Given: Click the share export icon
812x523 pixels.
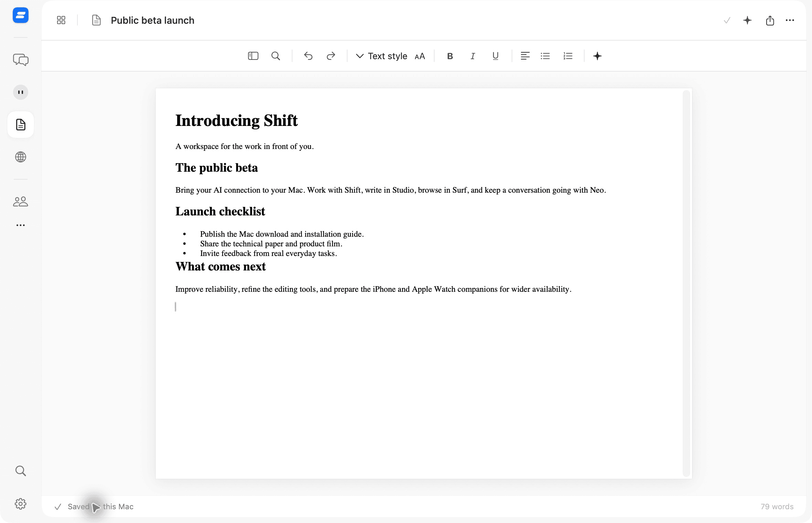Looking at the screenshot, I should point(770,20).
